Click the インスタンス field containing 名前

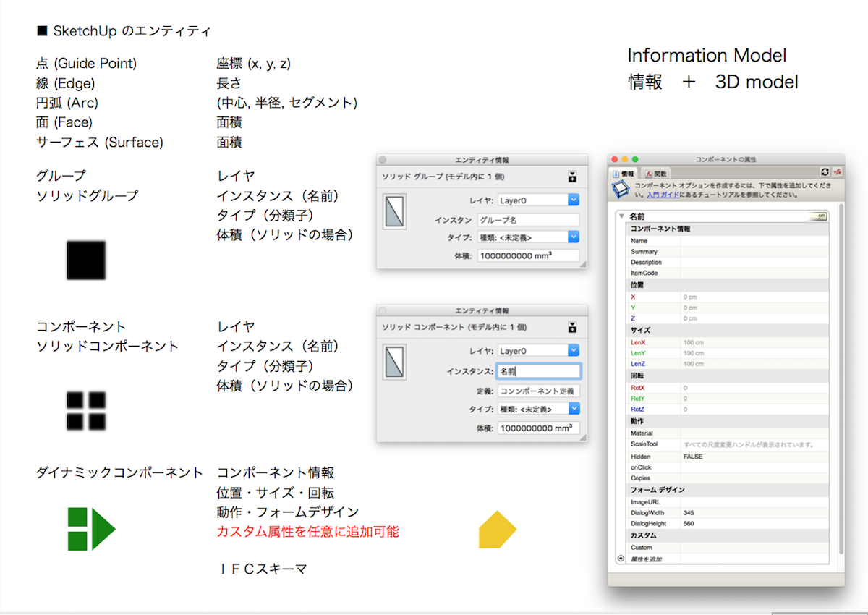(538, 371)
